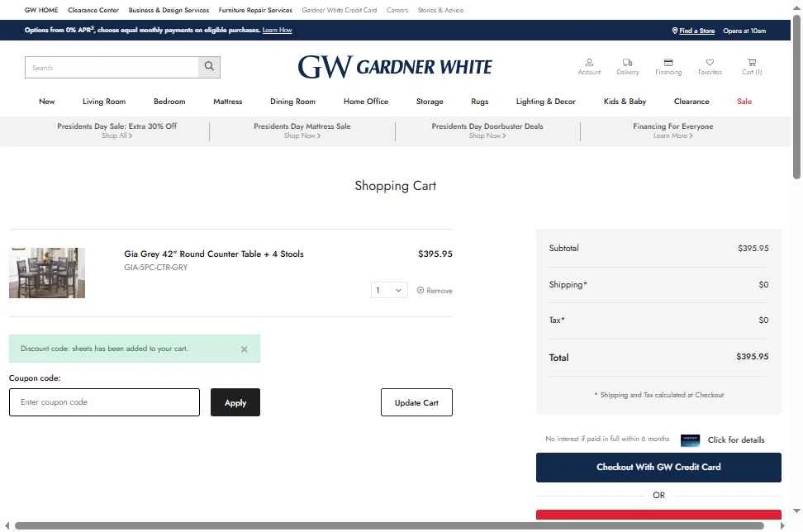The width and height of the screenshot is (803, 532).
Task: Focus the Enter coupon code field
Action: [104, 402]
